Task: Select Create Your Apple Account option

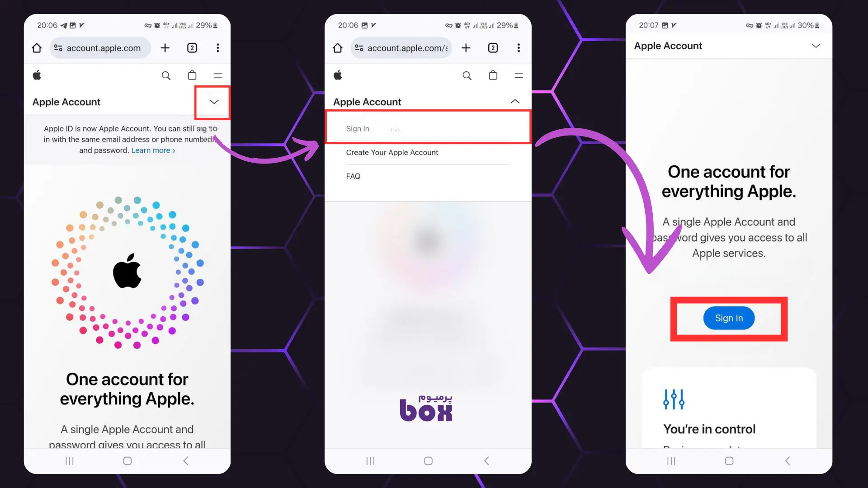Action: (x=392, y=153)
